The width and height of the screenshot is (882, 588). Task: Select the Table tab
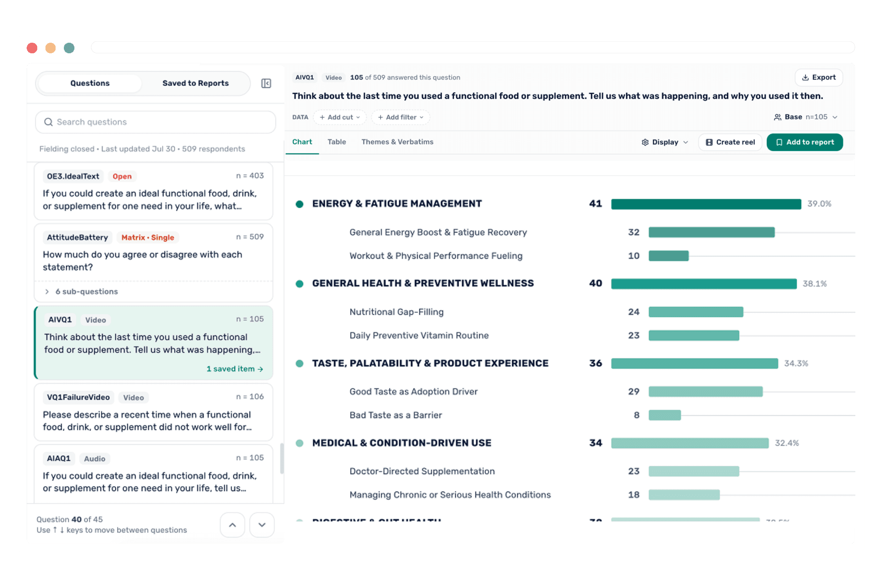click(337, 142)
